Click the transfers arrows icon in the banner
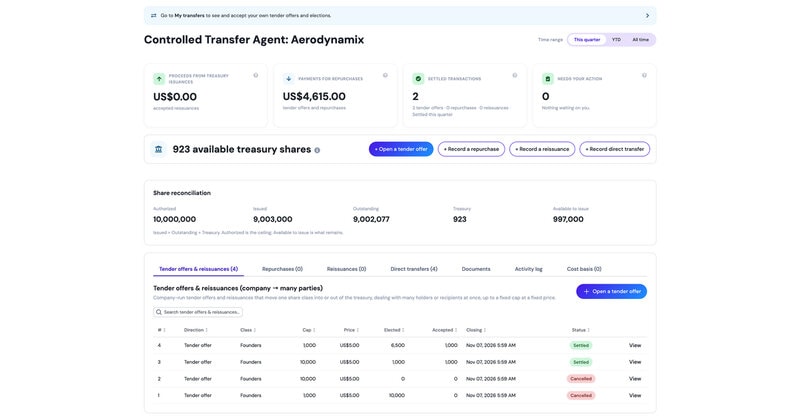The width and height of the screenshot is (800, 419). tap(154, 15)
